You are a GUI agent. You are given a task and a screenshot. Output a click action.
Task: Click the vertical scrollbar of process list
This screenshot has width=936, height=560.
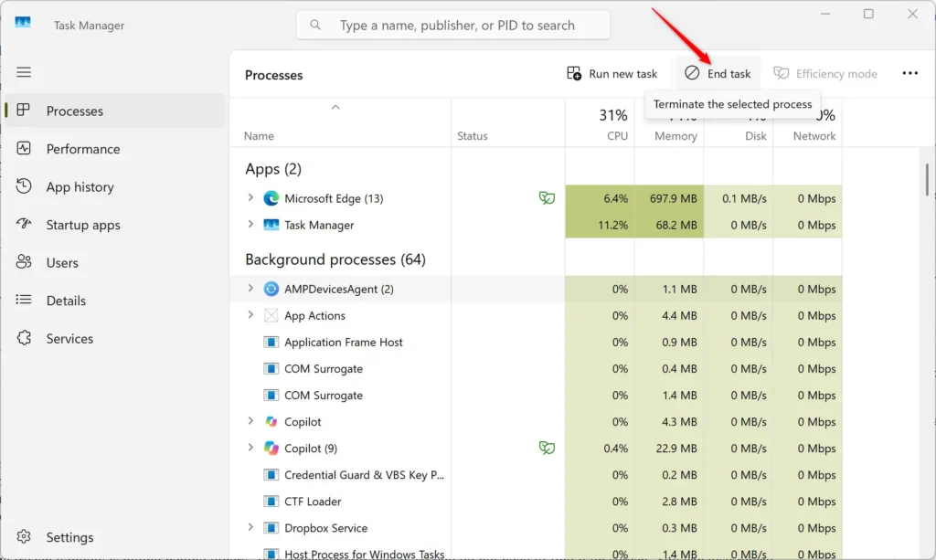pyautogui.click(x=927, y=179)
